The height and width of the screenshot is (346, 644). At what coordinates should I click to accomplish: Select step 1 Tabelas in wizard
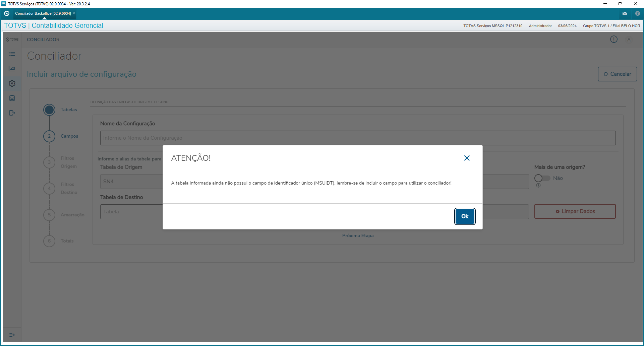pos(49,110)
